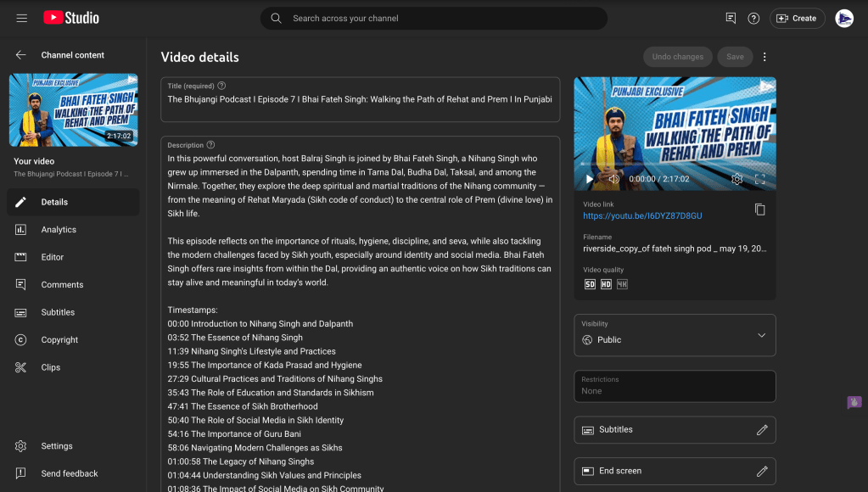Screen dimensions: 868x492
Task: Open the youtu.be video link
Action: pyautogui.click(x=642, y=216)
